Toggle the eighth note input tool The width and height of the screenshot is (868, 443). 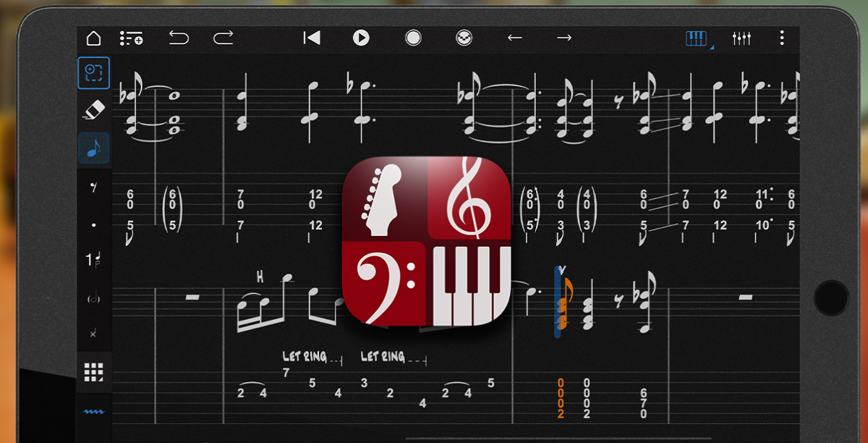(94, 148)
